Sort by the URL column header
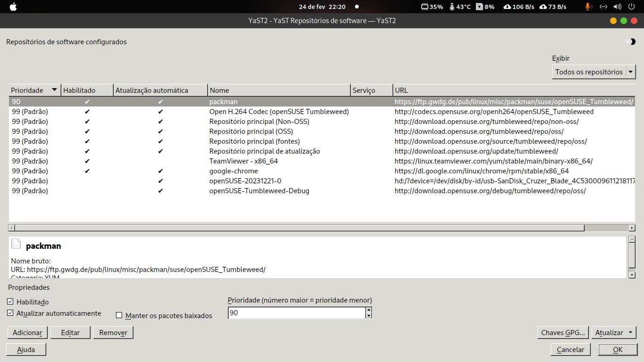This screenshot has height=362, width=644. coord(514,90)
